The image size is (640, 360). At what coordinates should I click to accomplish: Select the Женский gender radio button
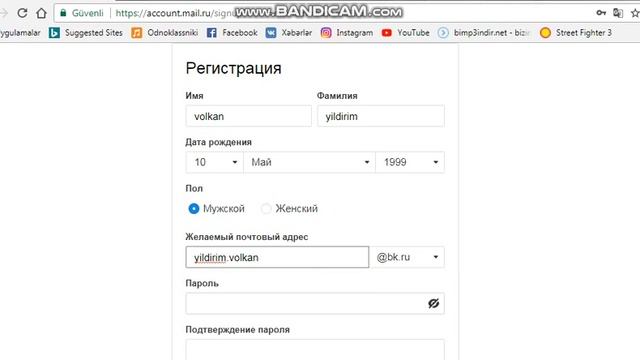[266, 209]
